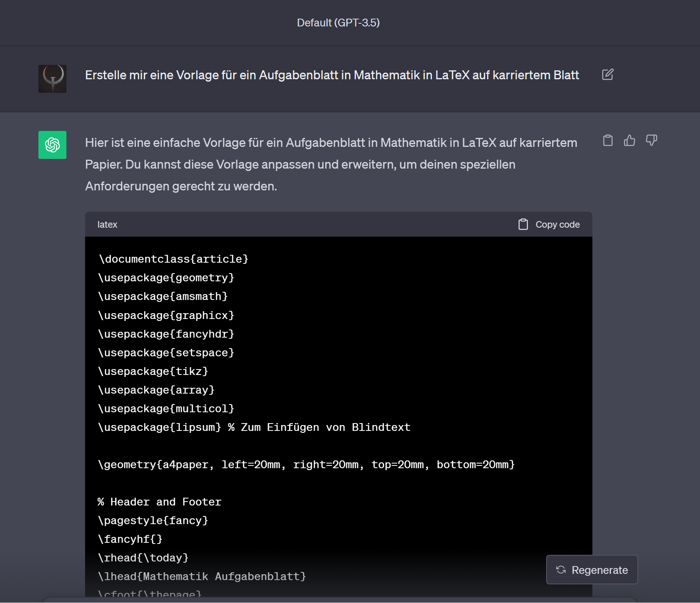Click the Default (GPT-3.5) model header
Screen dimensions: 700x603
338,23
